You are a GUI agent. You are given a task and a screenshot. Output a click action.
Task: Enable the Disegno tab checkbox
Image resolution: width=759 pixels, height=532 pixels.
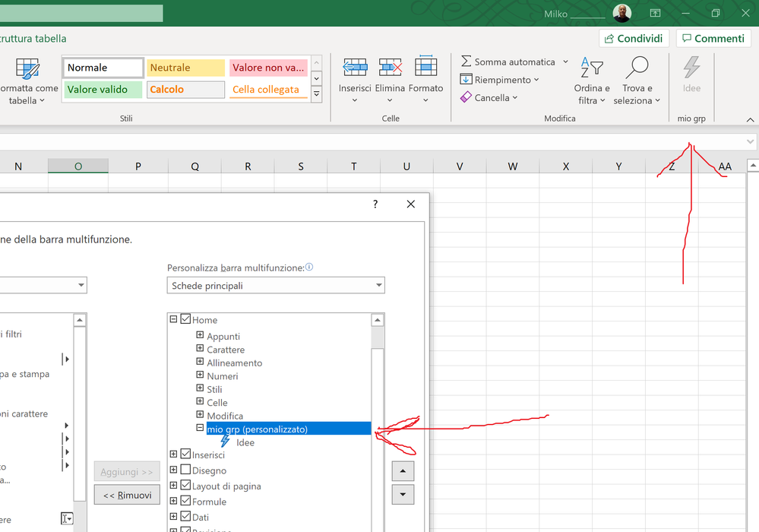185,470
